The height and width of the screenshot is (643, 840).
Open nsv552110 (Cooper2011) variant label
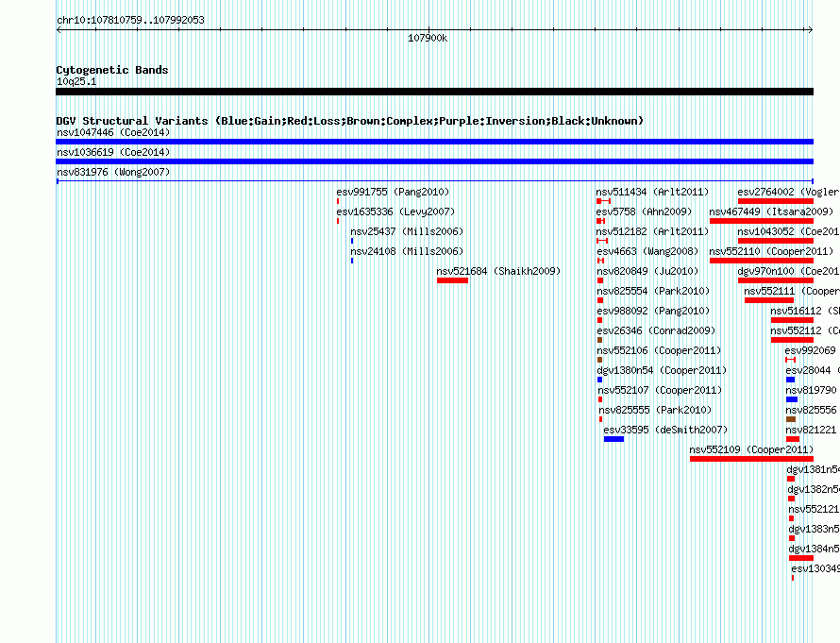(771, 251)
